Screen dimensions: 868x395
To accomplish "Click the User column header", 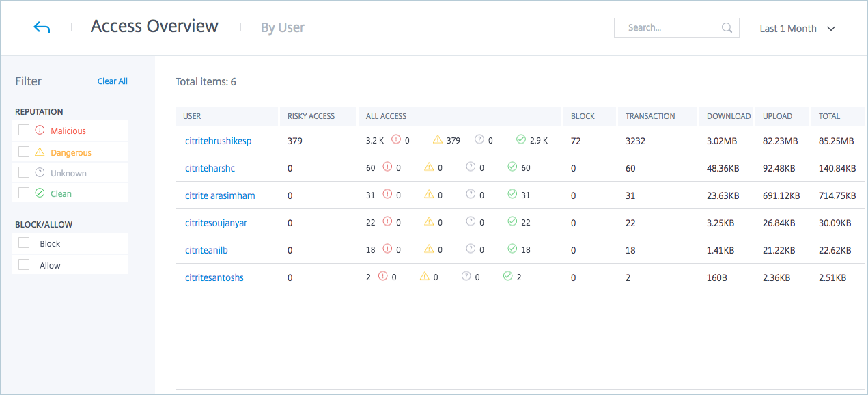I will pyautogui.click(x=192, y=116).
